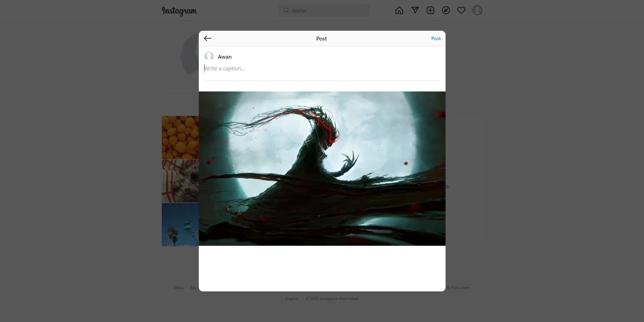
Task: Click the search field containing dexter
Action: [324, 10]
